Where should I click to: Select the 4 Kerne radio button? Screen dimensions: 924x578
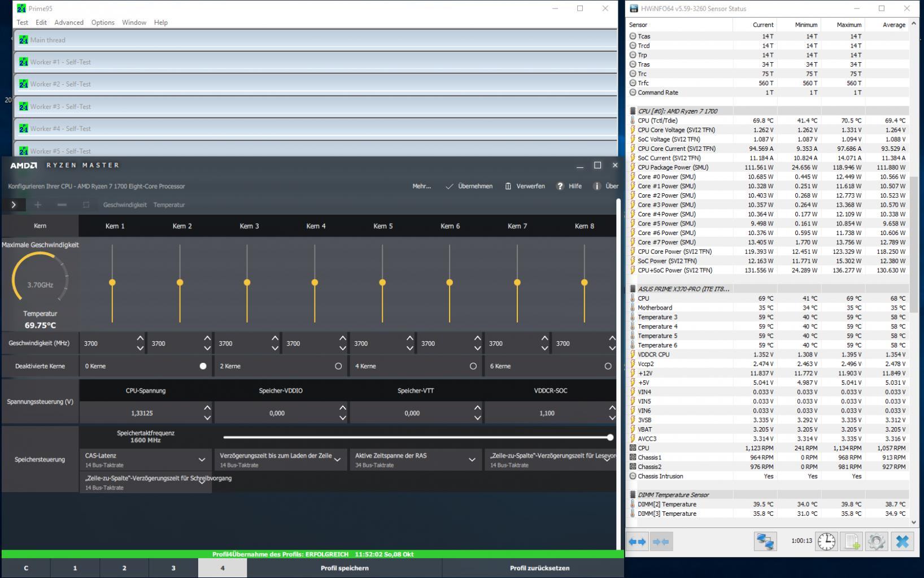tap(473, 366)
